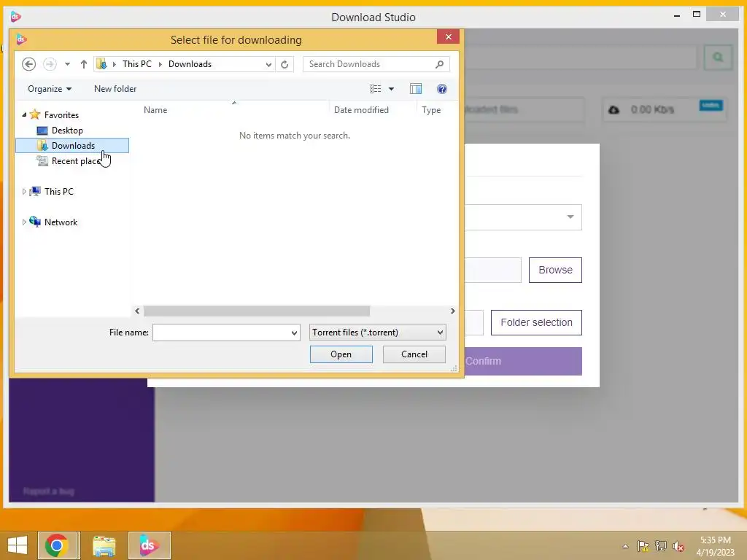
Task: Select Favorites in the navigation pane
Action: pos(61,114)
